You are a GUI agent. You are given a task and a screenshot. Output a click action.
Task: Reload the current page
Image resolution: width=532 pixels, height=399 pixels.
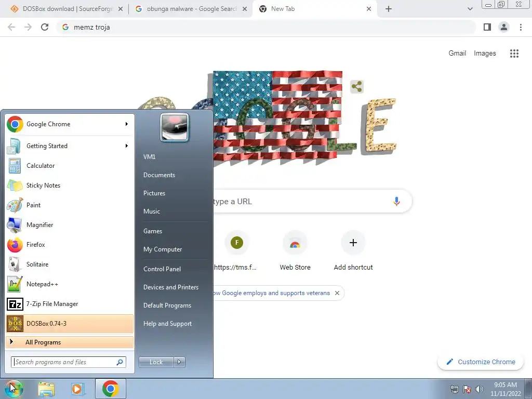point(45,27)
